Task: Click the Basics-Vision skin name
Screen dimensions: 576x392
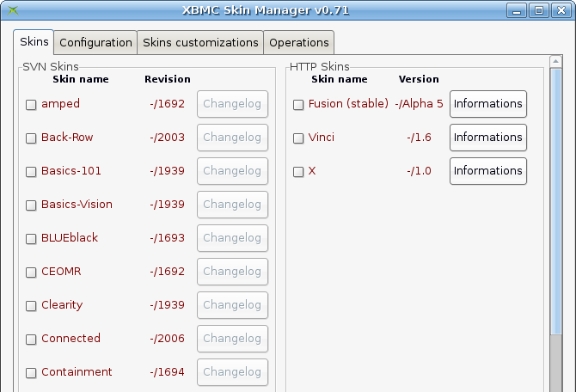Action: (77, 205)
